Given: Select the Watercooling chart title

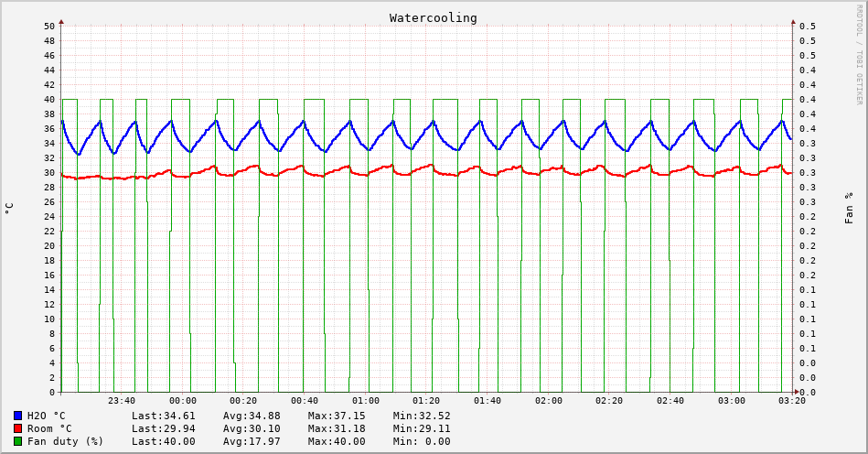Looking at the screenshot, I should (433, 17).
